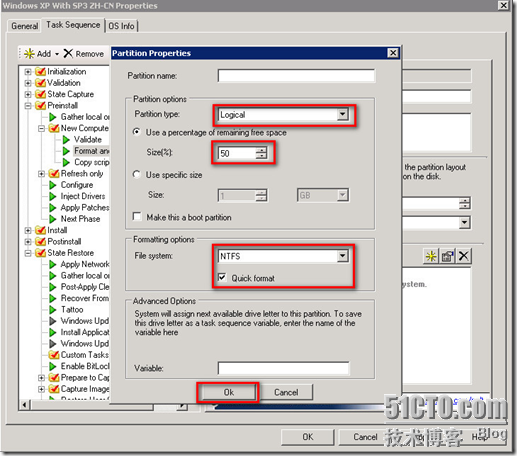Click the Next Phase step icon
The width and height of the screenshot is (517, 456).
pyautogui.click(x=53, y=219)
